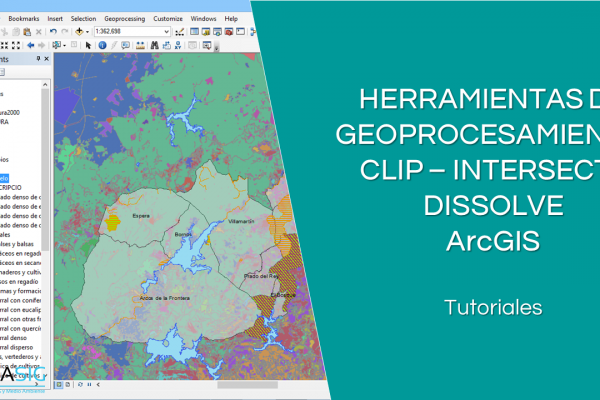Open the Add Data dropdown arrow
This screenshot has width=600, height=400.
[x=87, y=31]
